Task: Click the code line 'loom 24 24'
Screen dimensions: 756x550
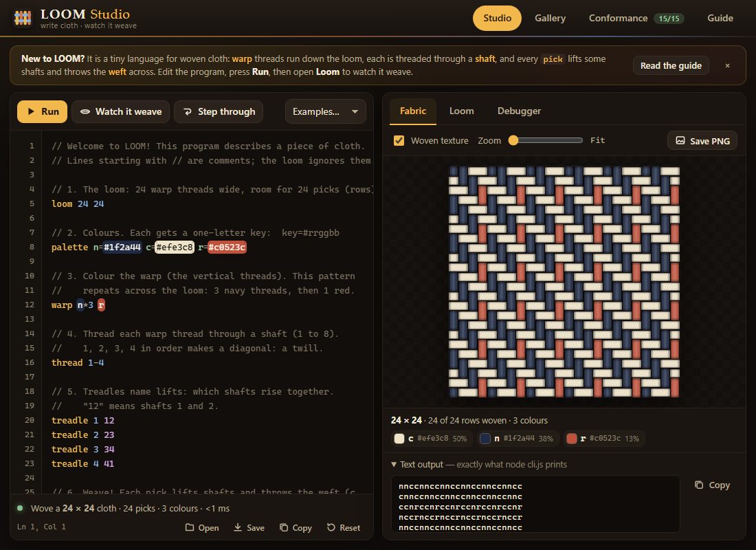Action: pyautogui.click(x=78, y=203)
